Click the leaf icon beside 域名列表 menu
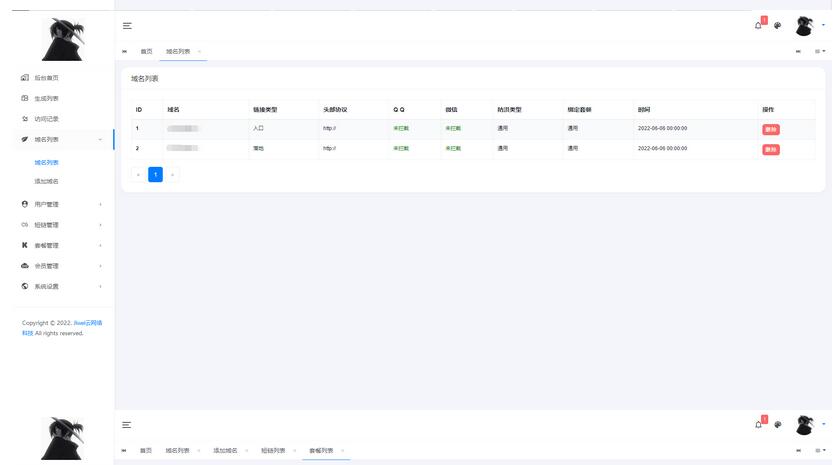Viewport: 836px width, 465px height. 25,140
